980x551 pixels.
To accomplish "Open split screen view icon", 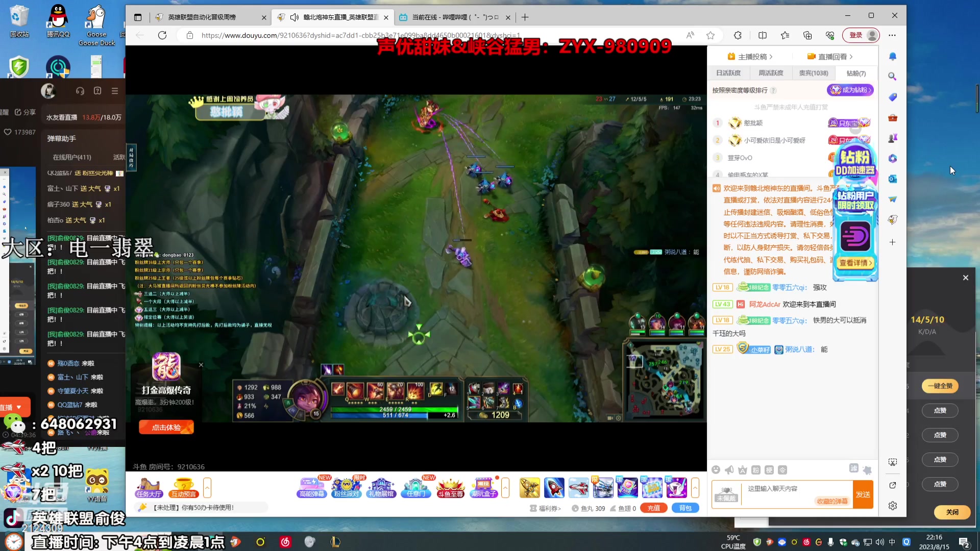I will 763,35.
